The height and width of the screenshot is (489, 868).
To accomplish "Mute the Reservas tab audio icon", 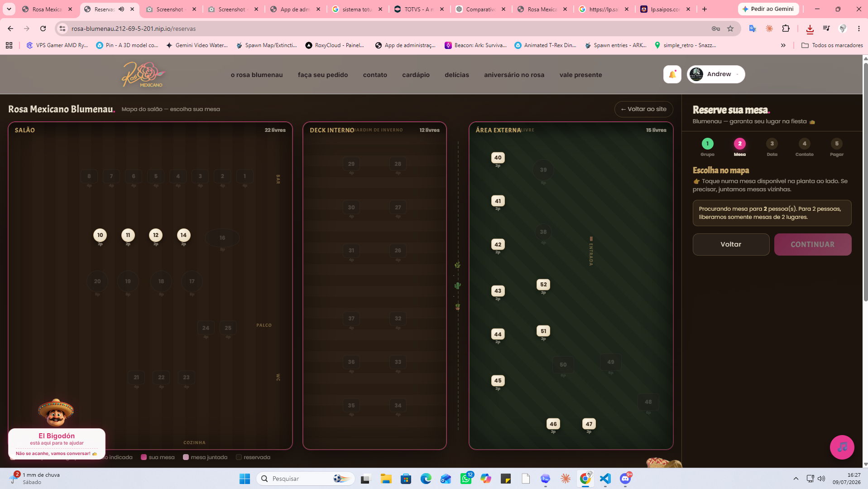I will (x=121, y=9).
